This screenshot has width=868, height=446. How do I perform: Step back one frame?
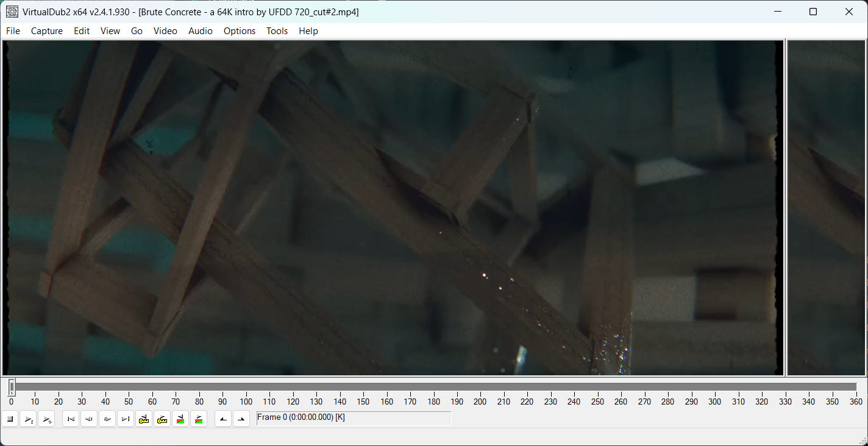pos(89,419)
